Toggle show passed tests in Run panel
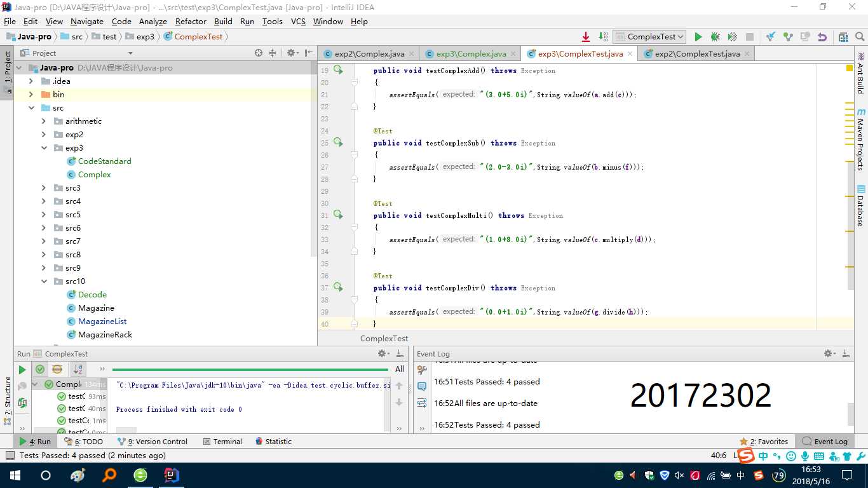 pos(40,369)
